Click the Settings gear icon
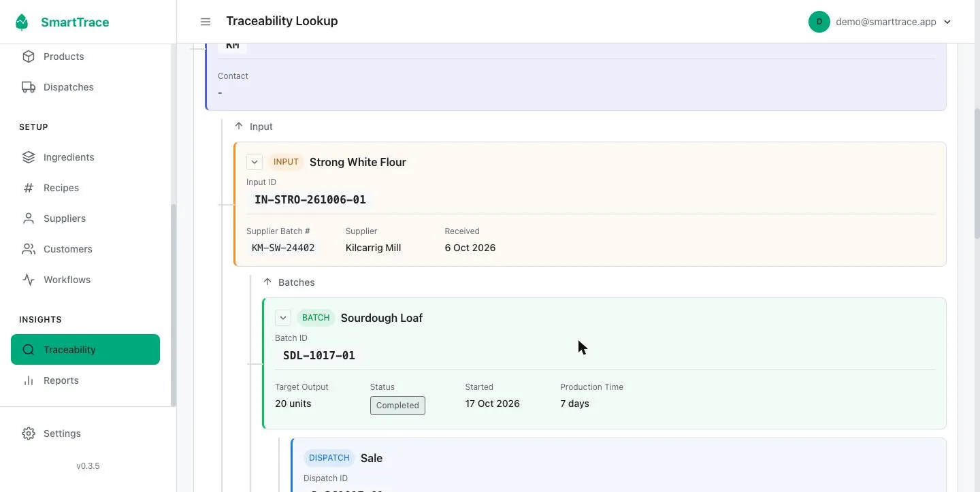Image resolution: width=980 pixels, height=492 pixels. click(x=29, y=433)
